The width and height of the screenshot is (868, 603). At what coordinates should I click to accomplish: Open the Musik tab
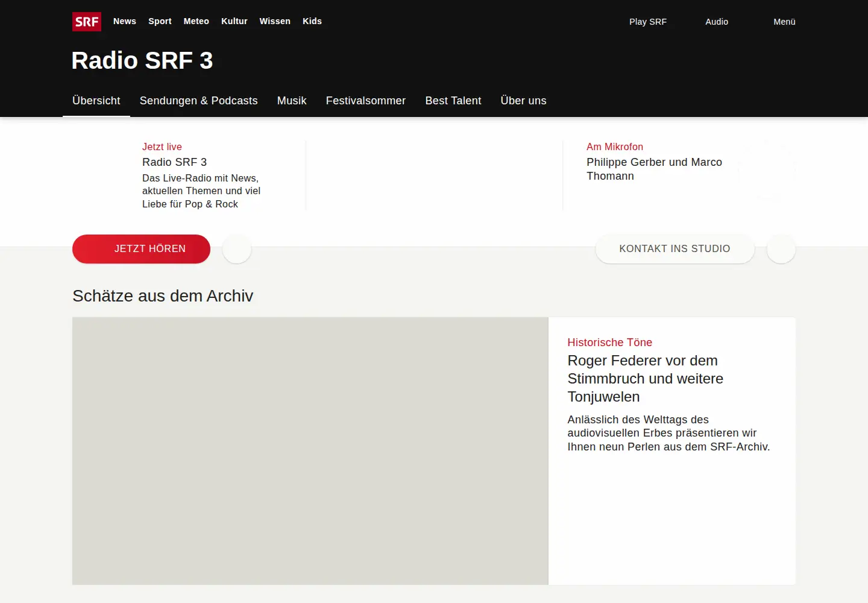click(x=292, y=101)
